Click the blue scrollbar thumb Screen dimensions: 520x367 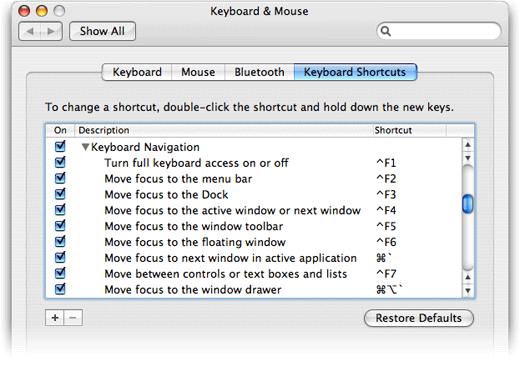coord(468,204)
